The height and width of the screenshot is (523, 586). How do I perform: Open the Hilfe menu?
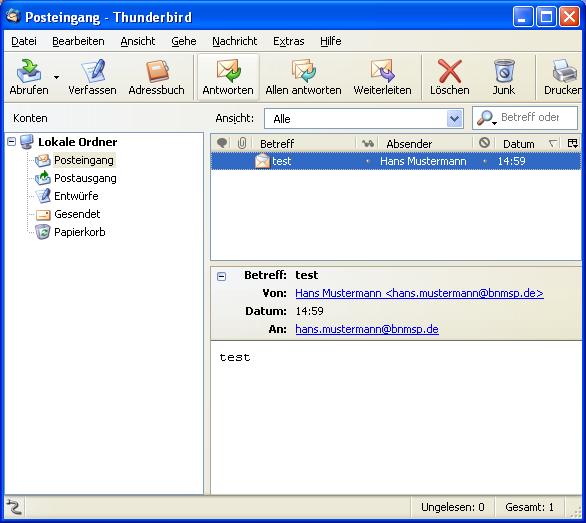pos(330,41)
